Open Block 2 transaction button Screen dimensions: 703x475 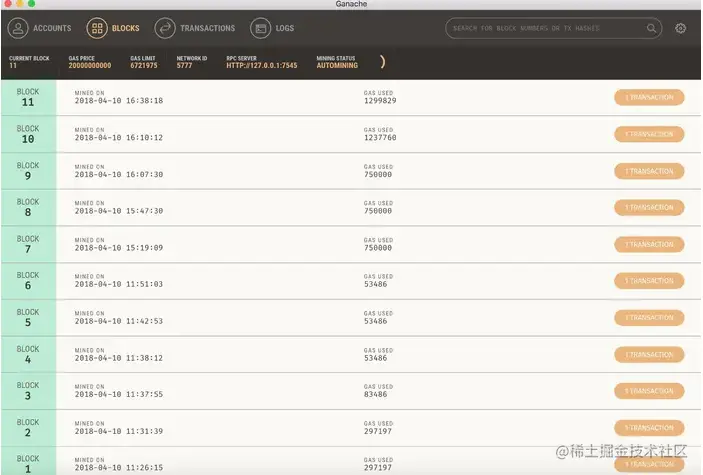pyautogui.click(x=649, y=428)
